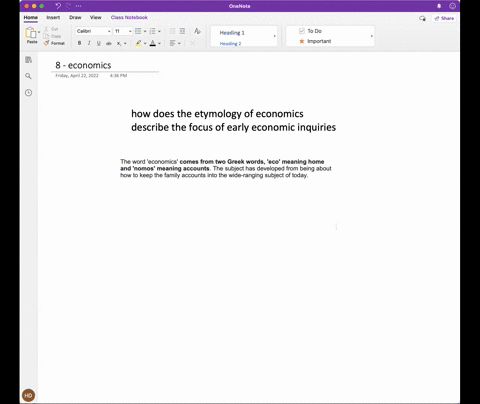This screenshot has width=480, height=404.
Task: Undo the last action in title bar
Action: pyautogui.click(x=58, y=6)
